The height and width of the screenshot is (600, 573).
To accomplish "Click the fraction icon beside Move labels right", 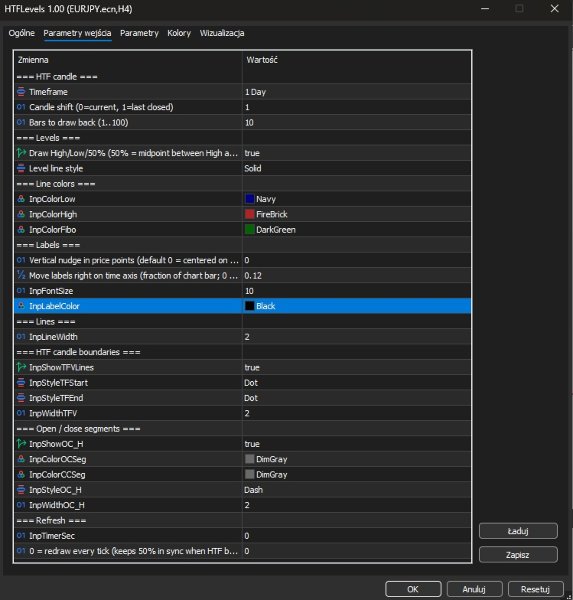I will coord(21,275).
